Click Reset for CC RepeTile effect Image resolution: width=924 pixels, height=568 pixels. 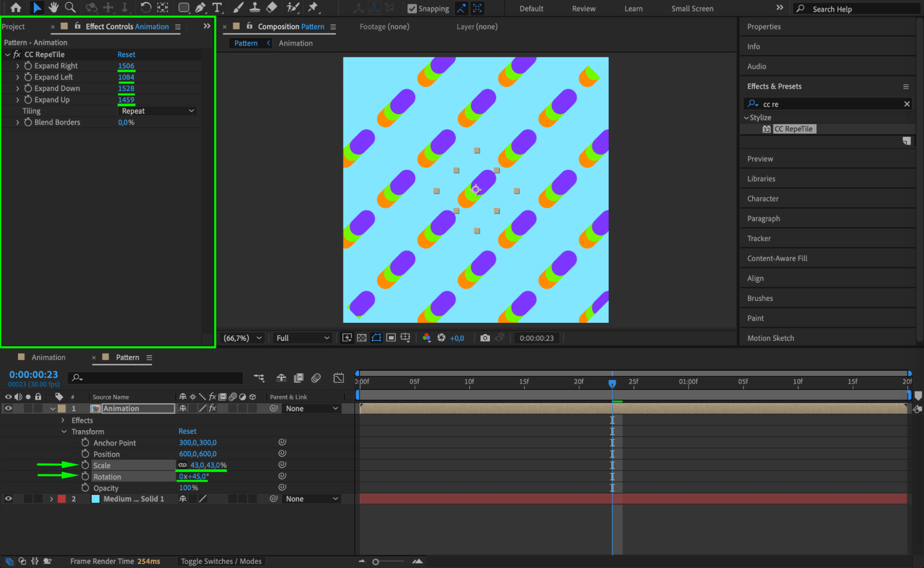pyautogui.click(x=126, y=55)
